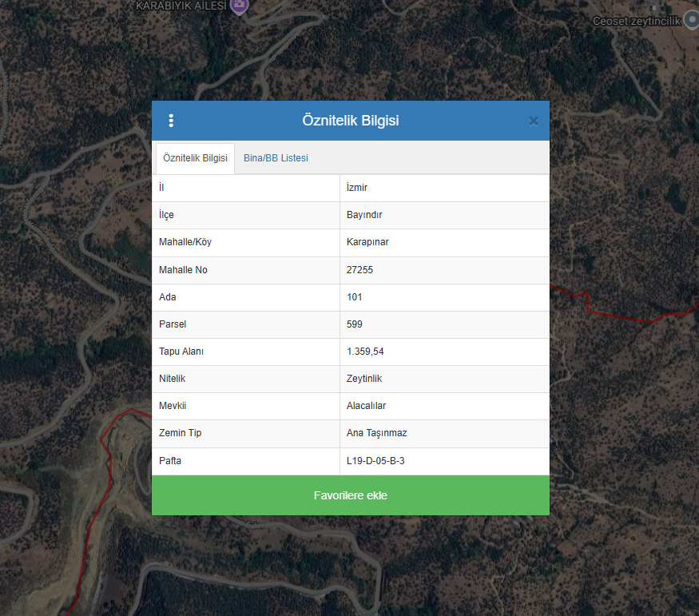Image resolution: width=699 pixels, height=616 pixels.
Task: Click the Bayındır district value
Action: (x=364, y=216)
